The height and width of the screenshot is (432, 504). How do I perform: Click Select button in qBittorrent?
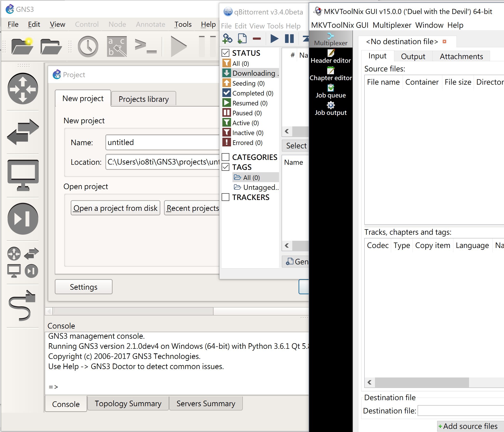point(296,145)
